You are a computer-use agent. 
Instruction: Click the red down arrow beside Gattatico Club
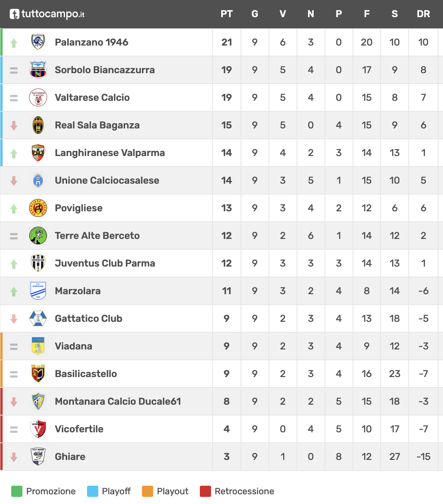(14, 319)
